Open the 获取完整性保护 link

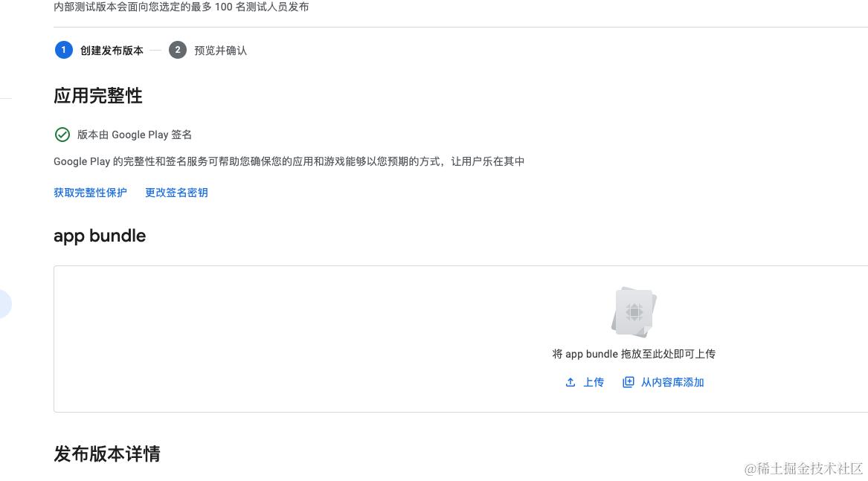pyautogui.click(x=90, y=193)
